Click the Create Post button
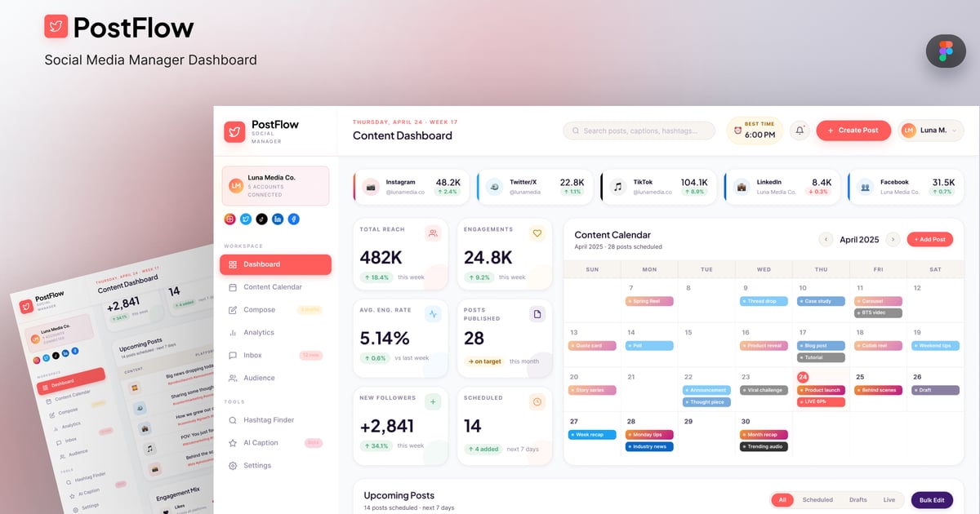 pos(853,131)
